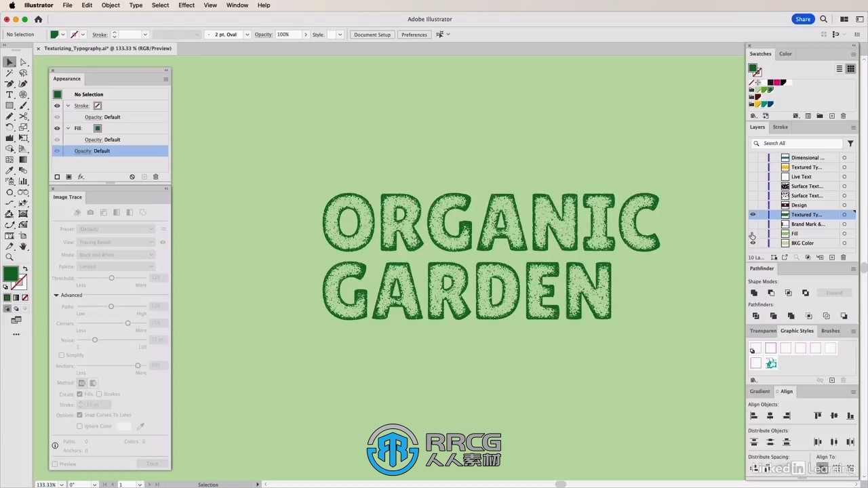This screenshot has width=868, height=488.
Task: Open Appearance panel options menu
Action: (165, 79)
